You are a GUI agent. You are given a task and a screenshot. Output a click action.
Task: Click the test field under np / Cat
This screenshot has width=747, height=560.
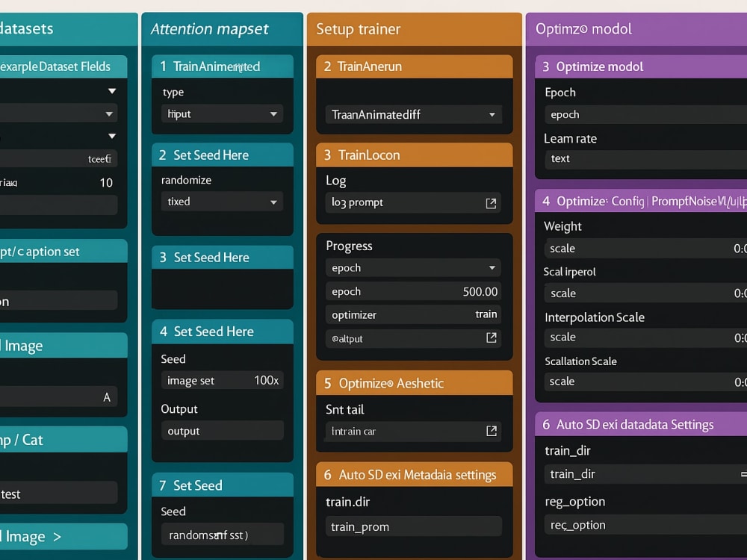point(58,493)
